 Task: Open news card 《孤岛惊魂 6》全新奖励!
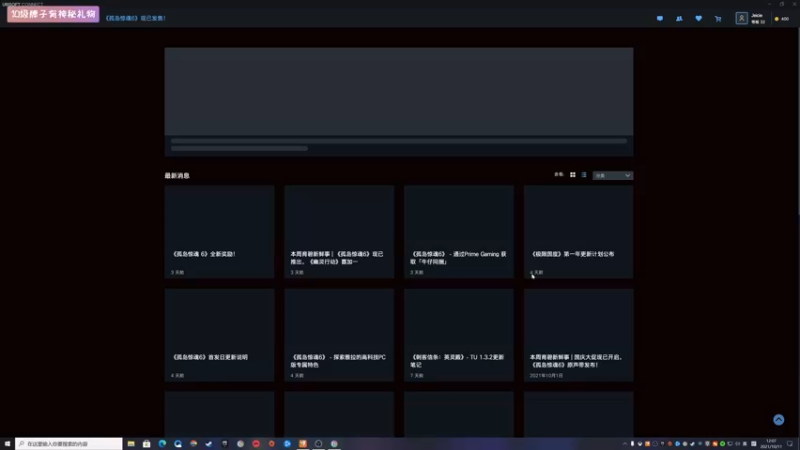[x=219, y=232]
